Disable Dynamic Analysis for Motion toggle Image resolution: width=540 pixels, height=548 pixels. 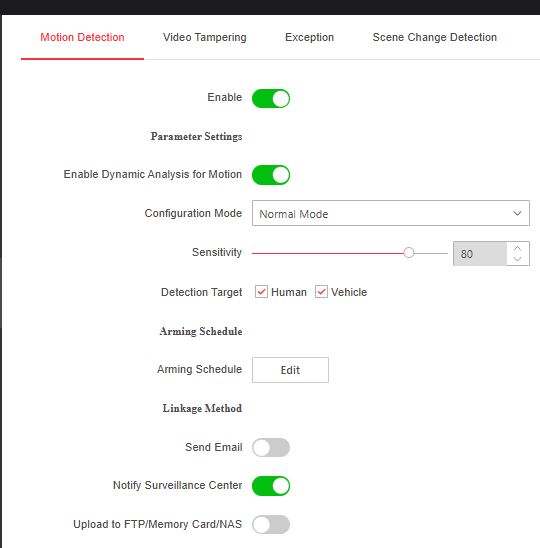pos(271,175)
